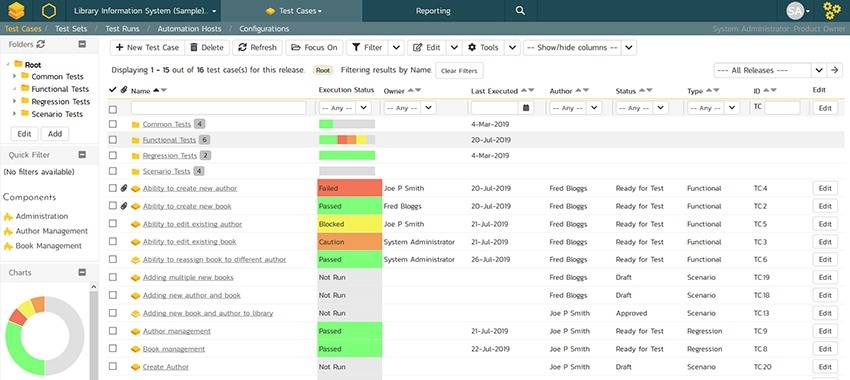Image resolution: width=850 pixels, height=380 pixels.
Task: Expand the Common Tests folder in tree
Action: (14, 76)
